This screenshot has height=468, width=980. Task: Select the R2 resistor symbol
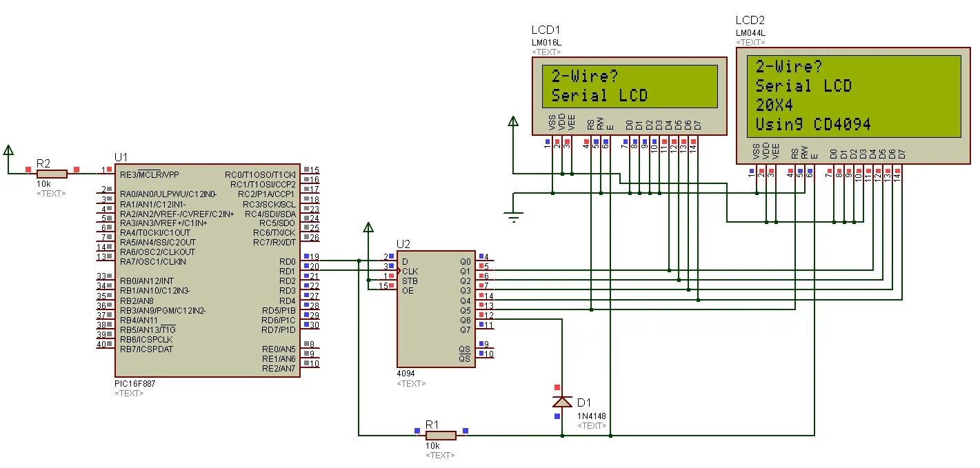(x=52, y=174)
